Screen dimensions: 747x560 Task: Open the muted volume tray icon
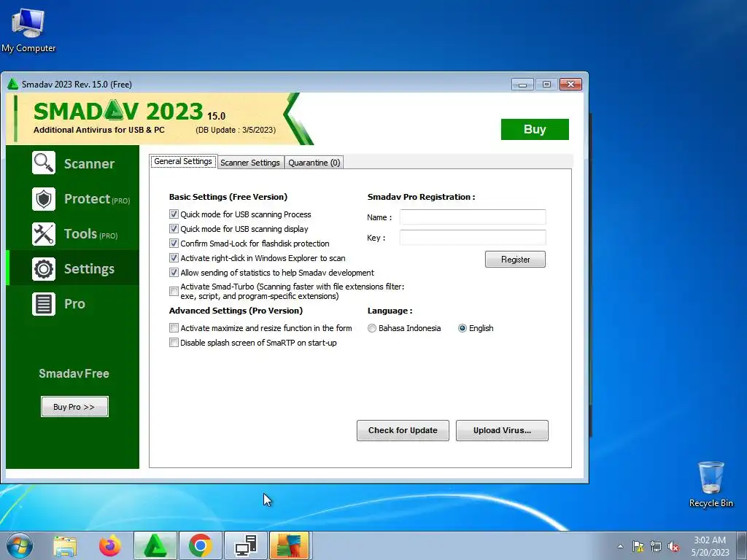[673, 546]
